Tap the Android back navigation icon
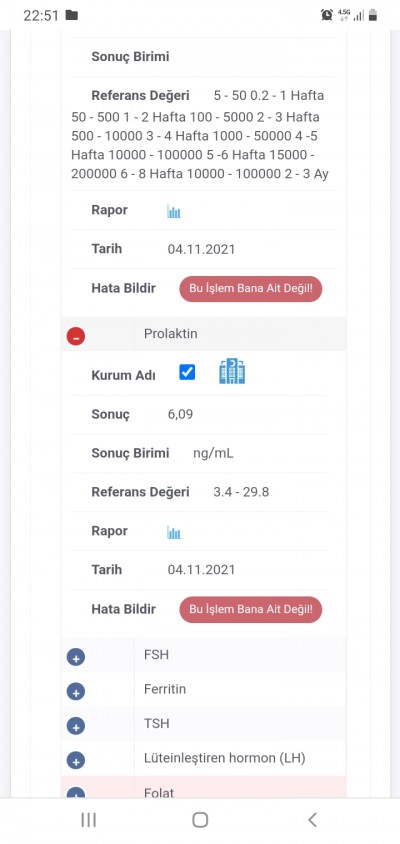Viewport: 400px width, 844px height. [312, 820]
